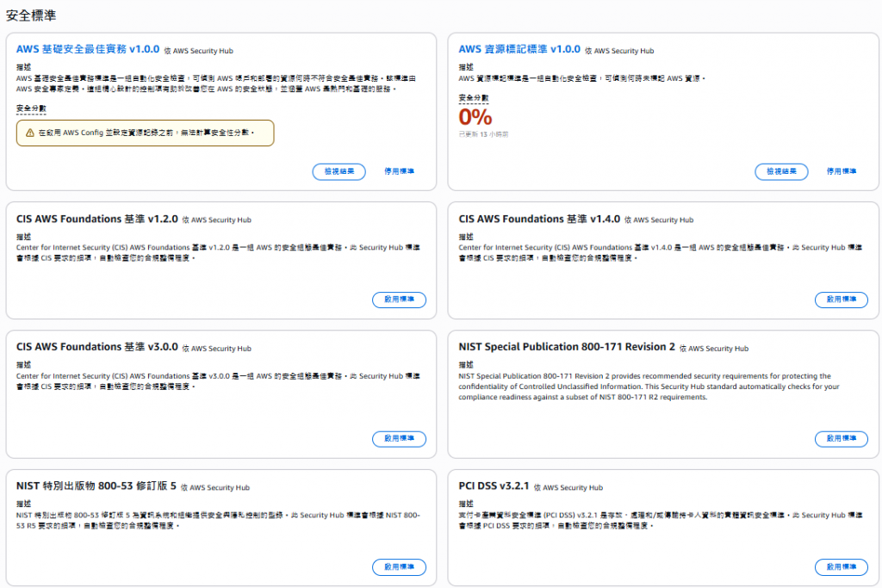Enable PCI DSS v3.2.1 standard
Viewport: 882px width, 588px height.
click(x=842, y=567)
